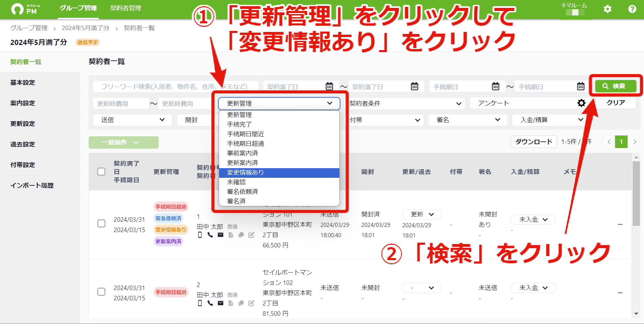This screenshot has height=324, width=644.
Task: Open the 一括操作 dropdown button
Action: [x=124, y=142]
